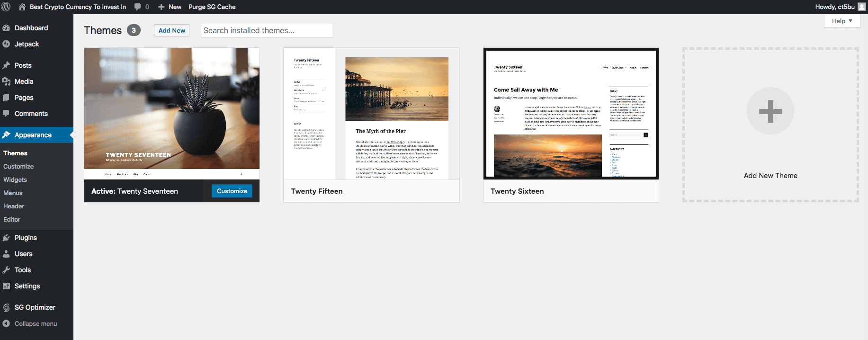Click the Twenty Fifteen theme name
This screenshot has height=340, width=868.
coord(317,191)
